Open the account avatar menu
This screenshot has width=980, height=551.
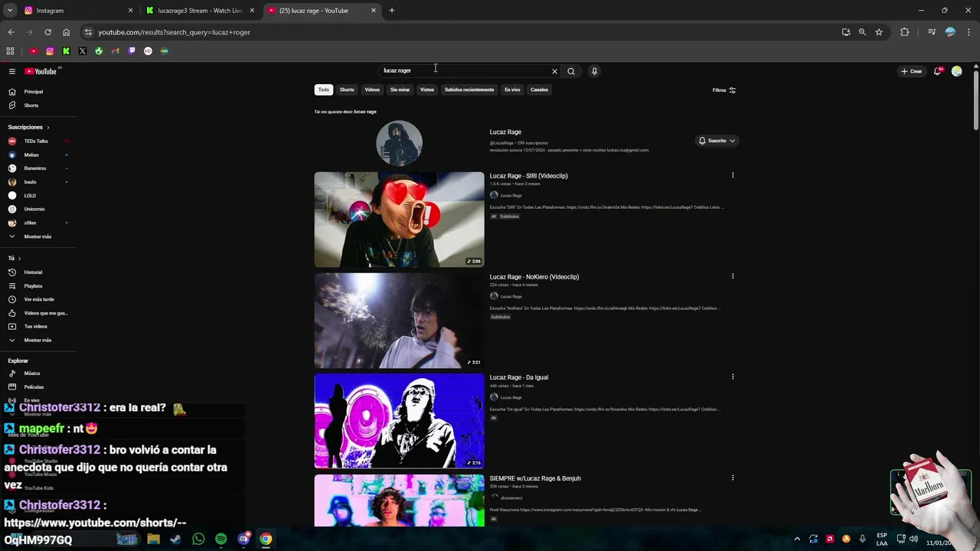click(x=957, y=71)
